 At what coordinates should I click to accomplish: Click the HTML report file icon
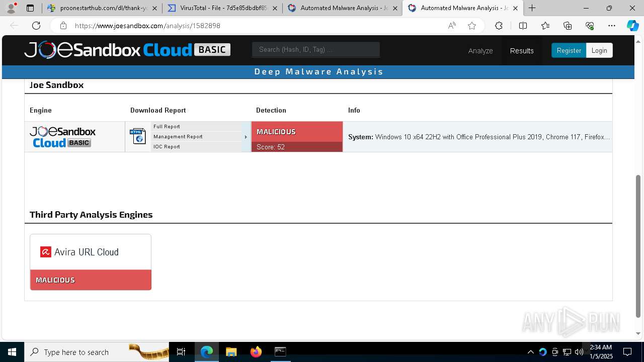tap(137, 136)
